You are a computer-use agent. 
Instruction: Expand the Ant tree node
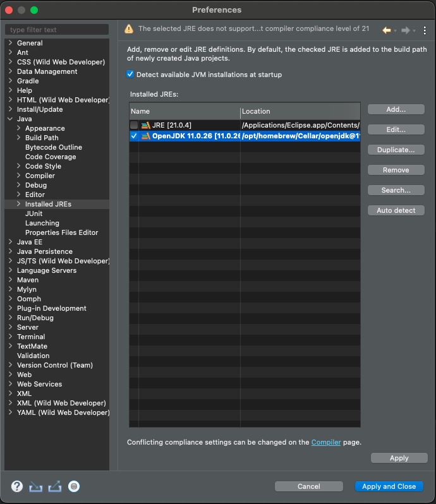pyautogui.click(x=10, y=52)
